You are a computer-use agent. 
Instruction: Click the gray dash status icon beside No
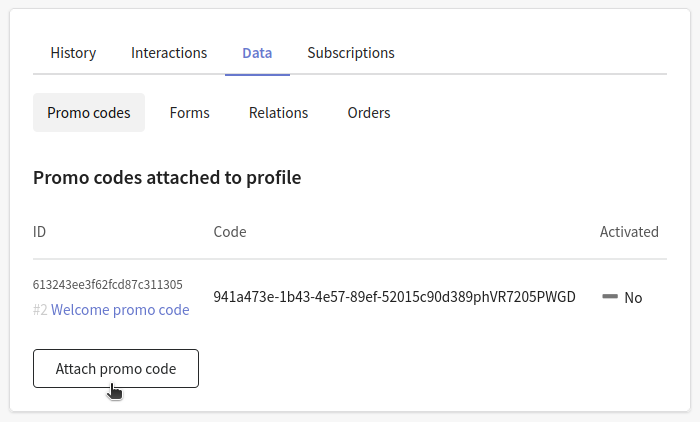pyautogui.click(x=610, y=297)
